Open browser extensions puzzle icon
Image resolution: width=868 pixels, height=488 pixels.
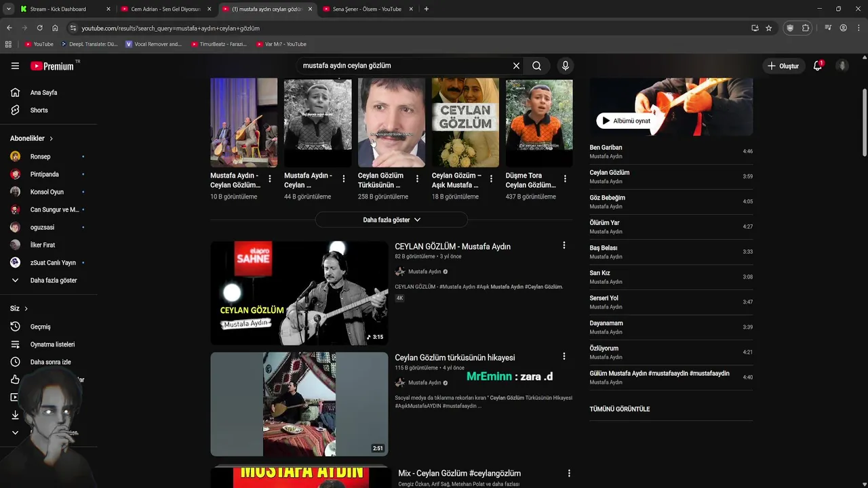click(x=806, y=28)
